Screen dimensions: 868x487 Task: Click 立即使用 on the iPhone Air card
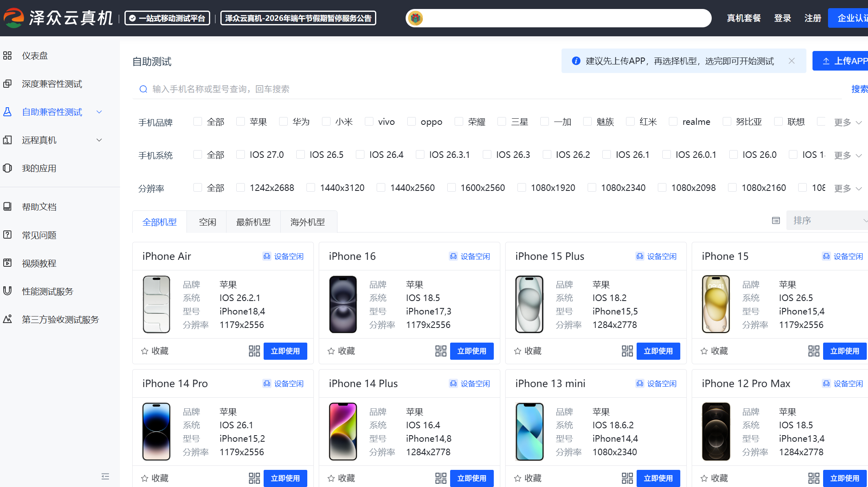[285, 351]
